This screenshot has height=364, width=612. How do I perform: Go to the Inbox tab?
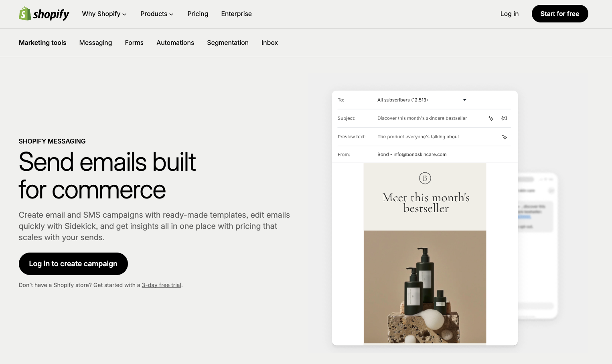tap(270, 42)
